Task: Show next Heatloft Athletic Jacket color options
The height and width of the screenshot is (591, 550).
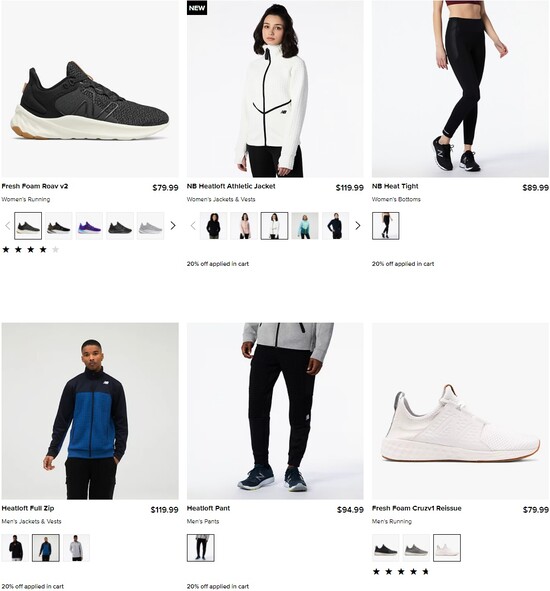Action: (358, 226)
